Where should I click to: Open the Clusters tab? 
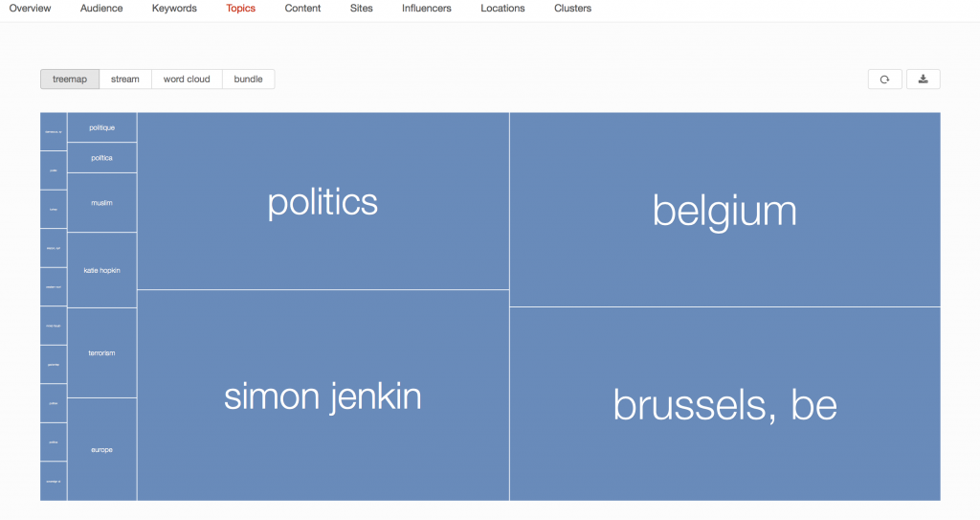tap(572, 9)
